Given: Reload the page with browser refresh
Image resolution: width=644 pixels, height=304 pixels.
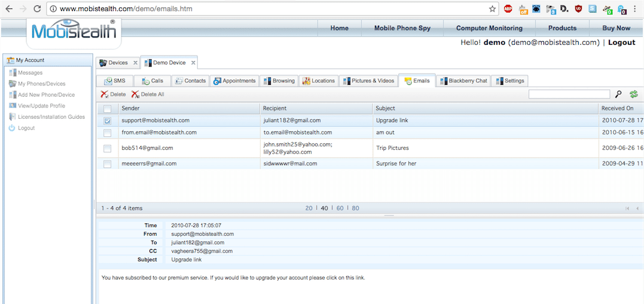Looking at the screenshot, I should 37,8.
